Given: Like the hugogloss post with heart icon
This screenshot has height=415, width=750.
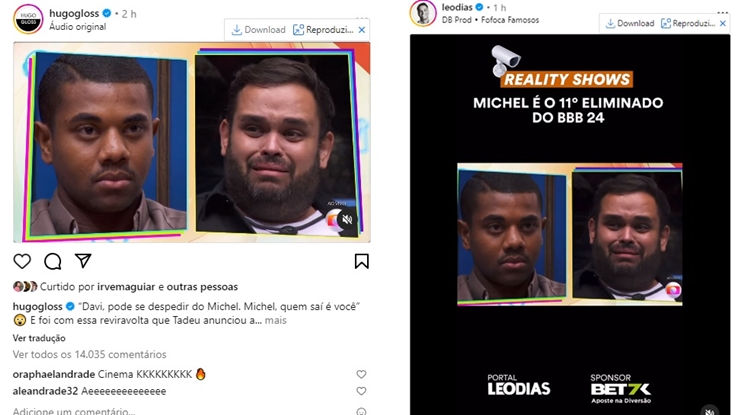Looking at the screenshot, I should pyautogui.click(x=22, y=261).
